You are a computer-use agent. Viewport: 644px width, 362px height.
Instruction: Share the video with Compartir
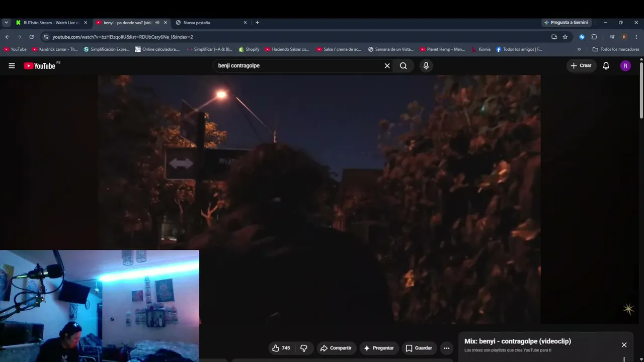(336, 348)
